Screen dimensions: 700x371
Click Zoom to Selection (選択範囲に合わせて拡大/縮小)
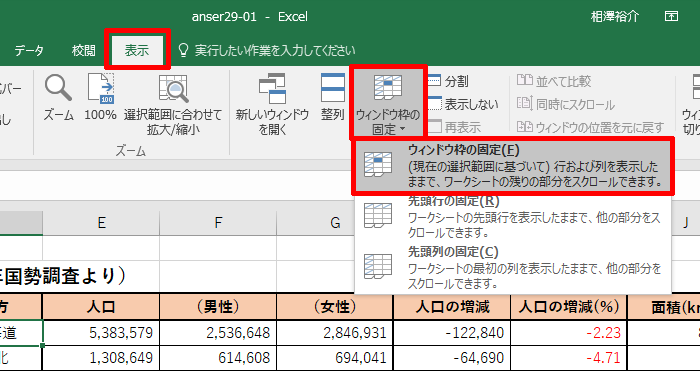tap(173, 104)
